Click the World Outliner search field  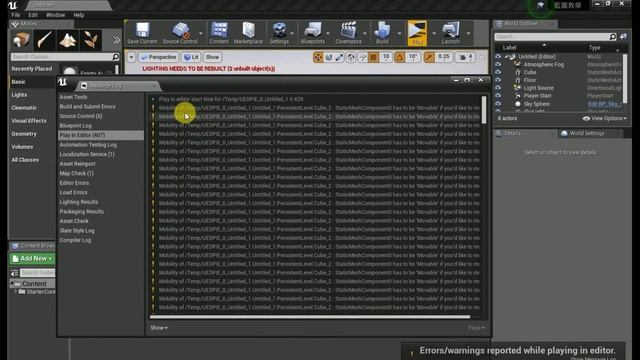tap(551, 37)
